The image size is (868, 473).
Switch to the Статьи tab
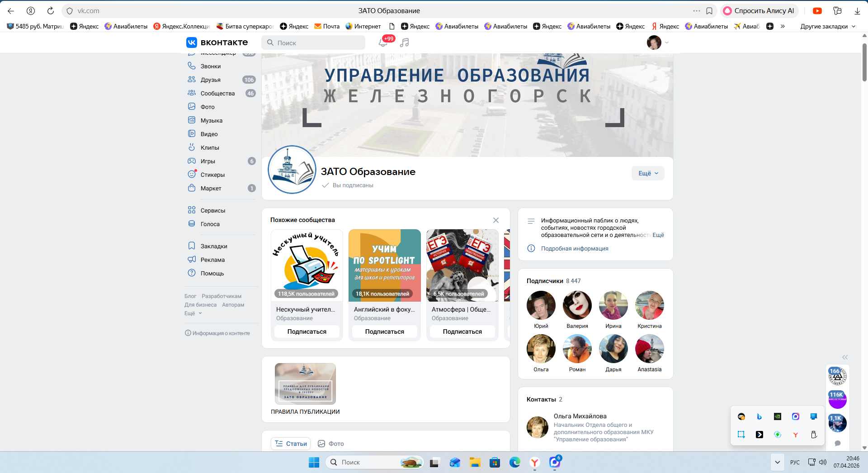point(291,444)
